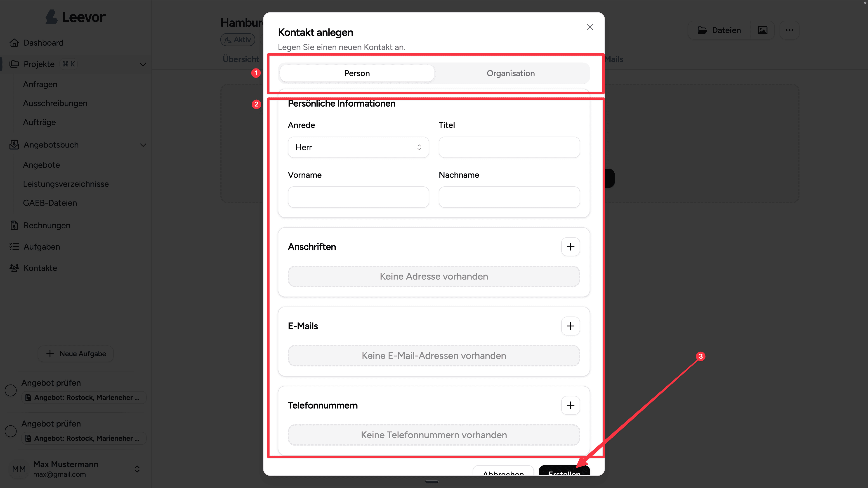Switch to the Organisation tab
The width and height of the screenshot is (868, 488).
pos(510,73)
